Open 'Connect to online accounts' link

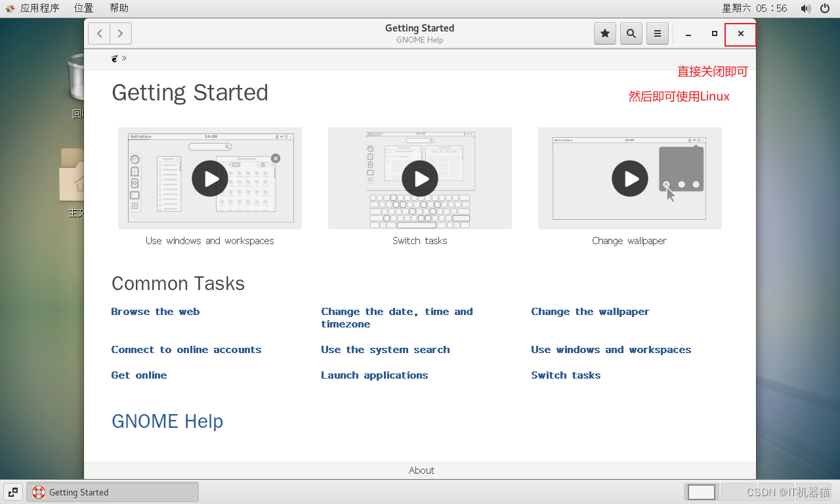pos(186,350)
